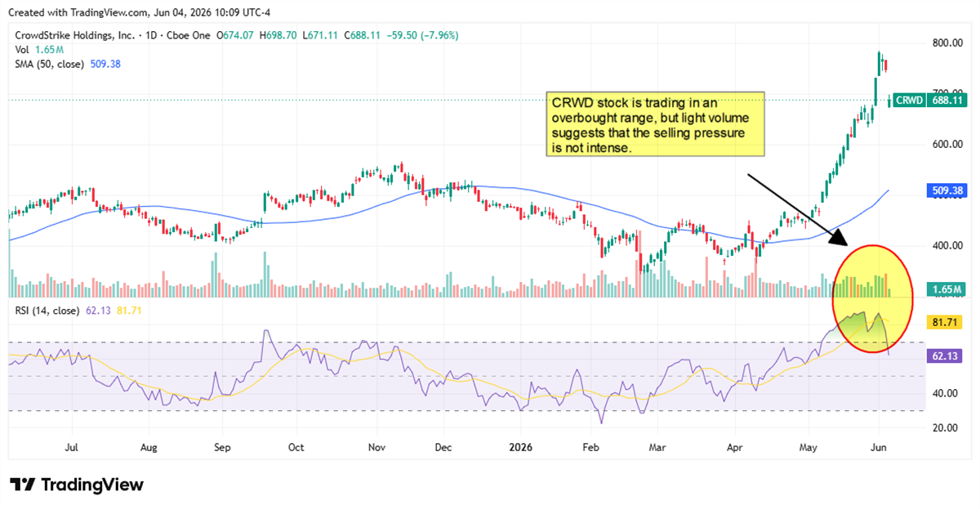The width and height of the screenshot is (980, 510).
Task: Click the Sep label on time axis
Action: pos(222,447)
